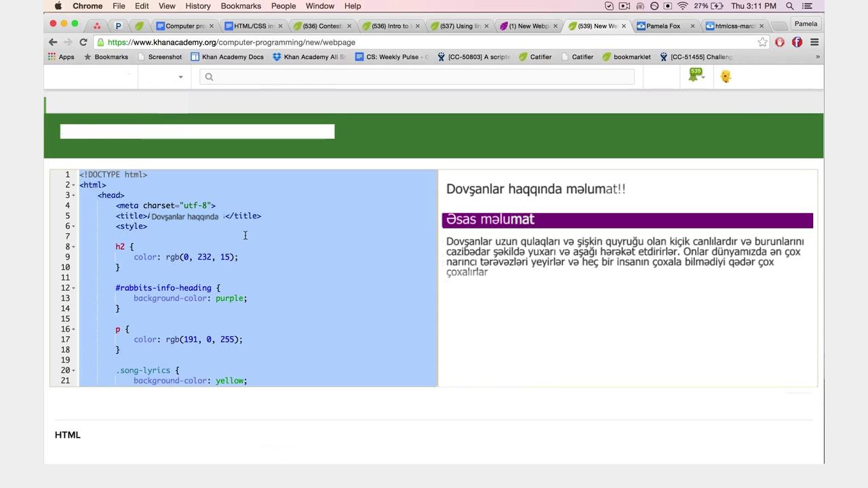The width and height of the screenshot is (868, 488).
Task: Open the notifications badge showing 539
Action: coord(695,75)
